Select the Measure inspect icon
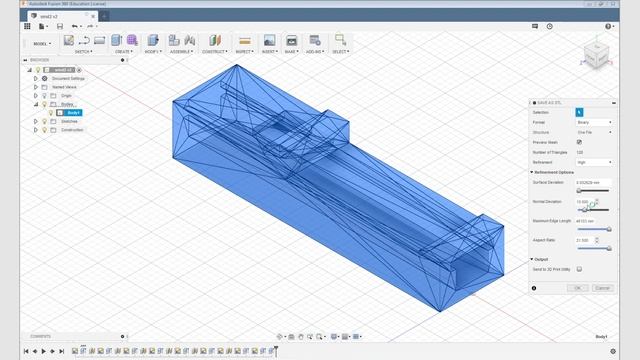Image resolution: width=640 pixels, height=360 pixels. pyautogui.click(x=244, y=40)
